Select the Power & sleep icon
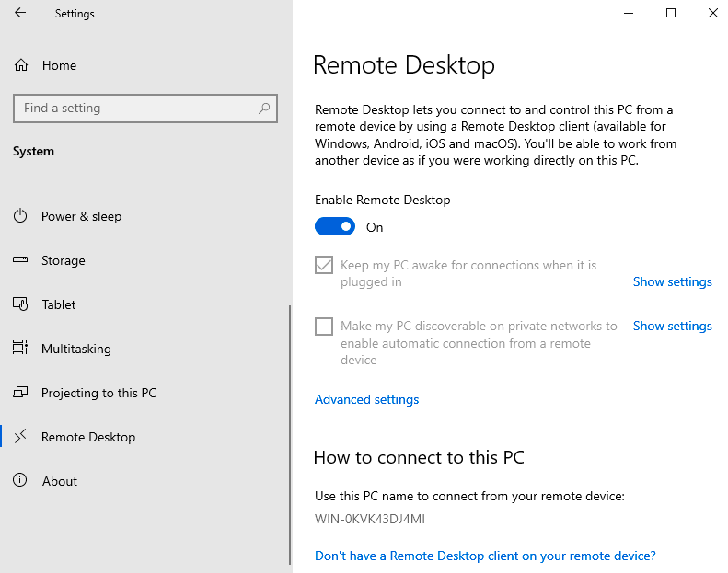728x573 pixels. point(20,216)
